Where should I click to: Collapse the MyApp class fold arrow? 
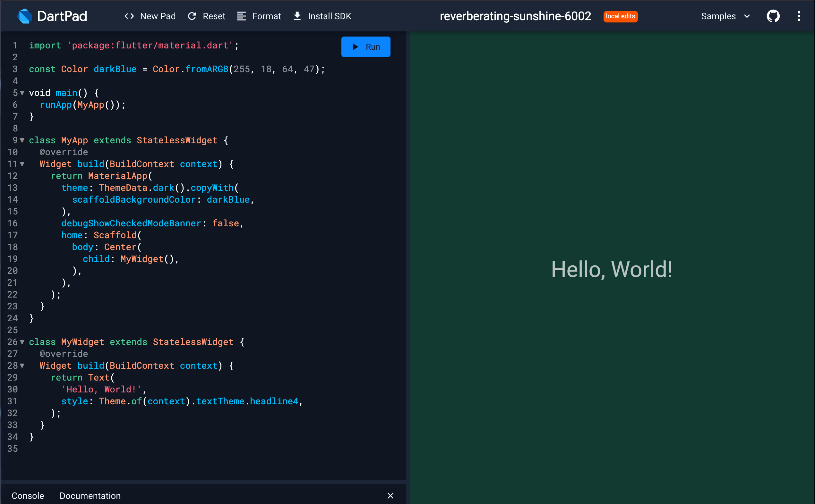[x=22, y=140]
